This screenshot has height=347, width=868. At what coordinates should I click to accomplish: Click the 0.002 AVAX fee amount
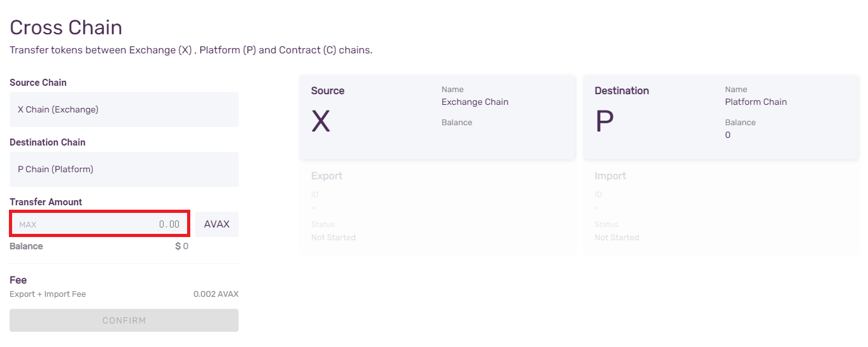[216, 294]
